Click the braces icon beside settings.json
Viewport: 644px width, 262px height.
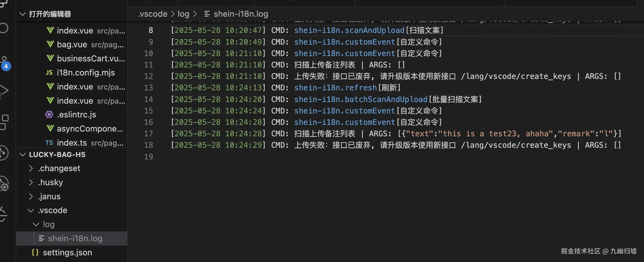pyautogui.click(x=35, y=252)
